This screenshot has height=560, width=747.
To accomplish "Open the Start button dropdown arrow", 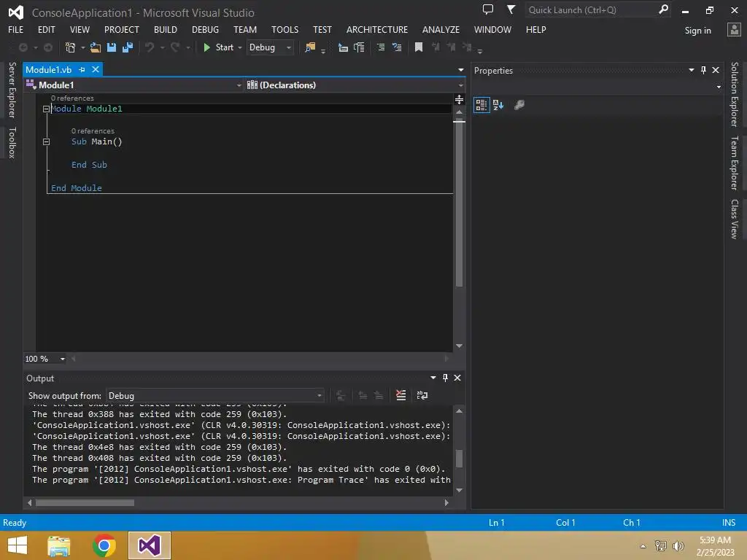I will pos(239,47).
